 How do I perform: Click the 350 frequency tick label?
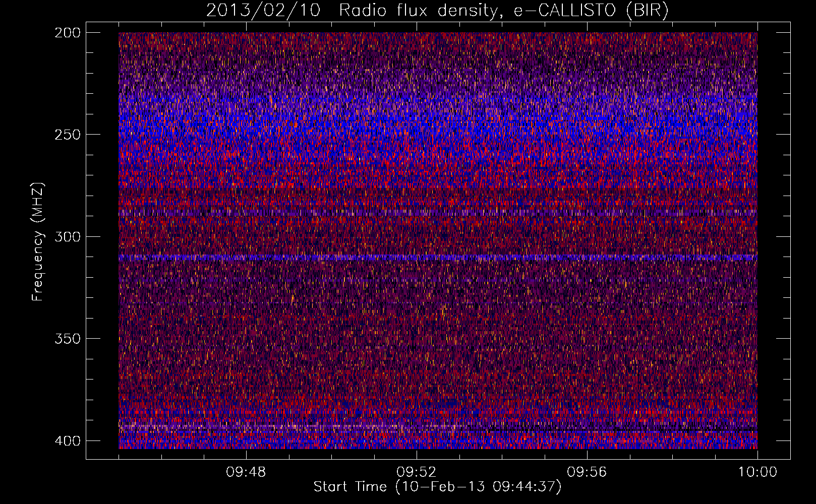coord(67,339)
